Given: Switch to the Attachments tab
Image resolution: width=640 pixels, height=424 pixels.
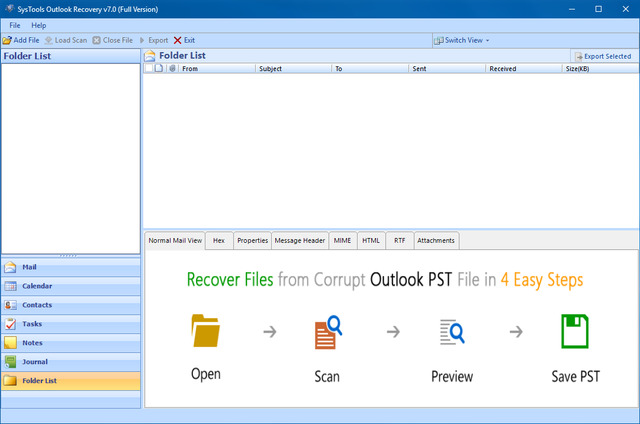Looking at the screenshot, I should [x=436, y=240].
